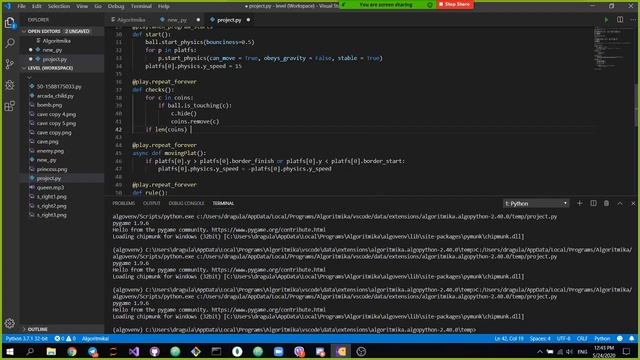Open Viber from the taskbar

pos(299,351)
